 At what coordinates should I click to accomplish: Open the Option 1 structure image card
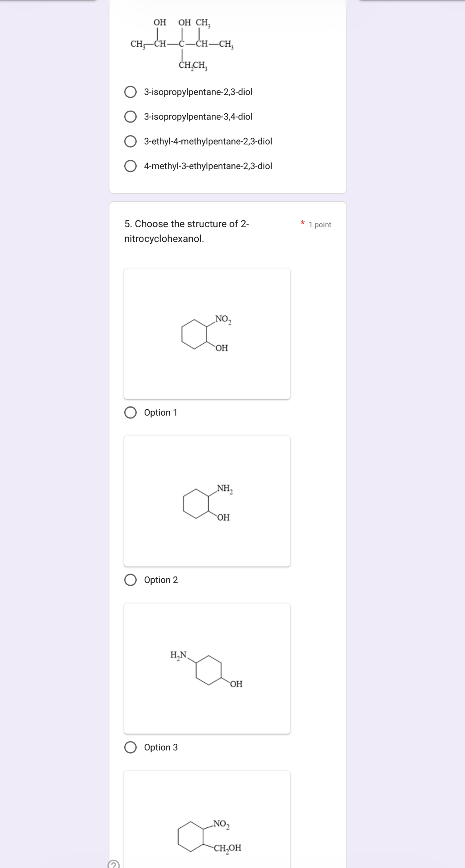(207, 334)
